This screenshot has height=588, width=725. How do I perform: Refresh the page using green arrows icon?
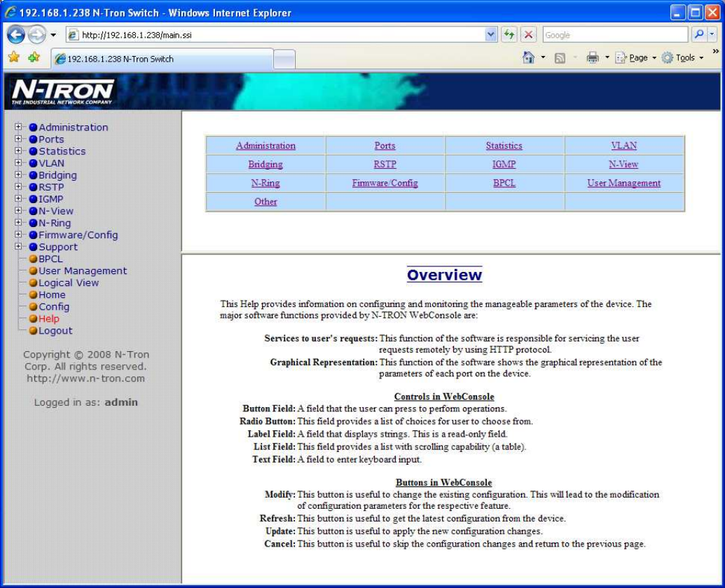click(x=509, y=35)
